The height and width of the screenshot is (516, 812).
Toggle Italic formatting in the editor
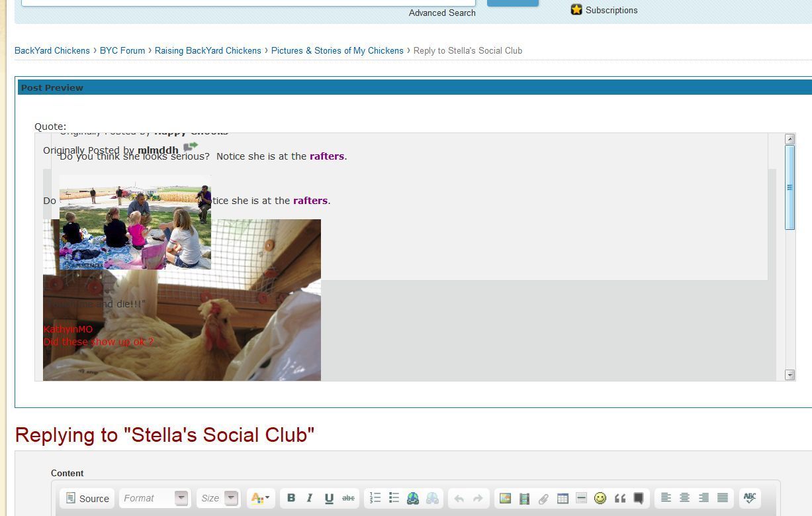pos(310,498)
